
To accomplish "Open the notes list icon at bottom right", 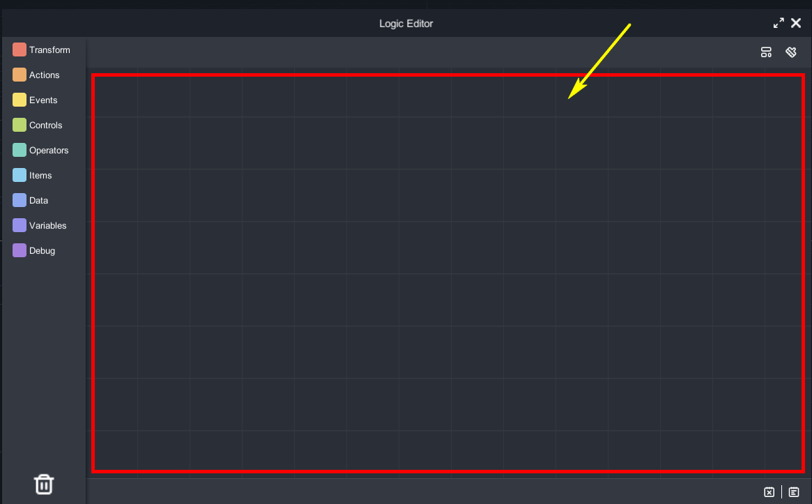I will (794, 492).
